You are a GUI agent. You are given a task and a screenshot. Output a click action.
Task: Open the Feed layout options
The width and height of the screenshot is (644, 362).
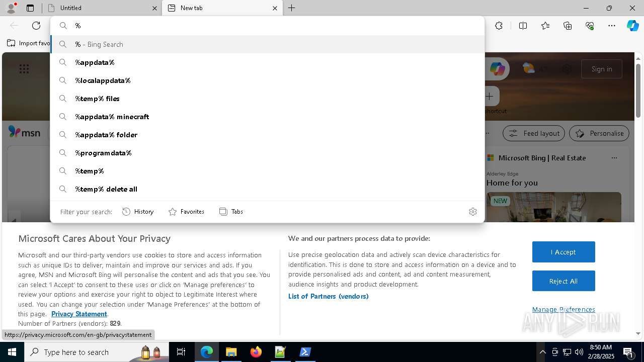(534, 133)
